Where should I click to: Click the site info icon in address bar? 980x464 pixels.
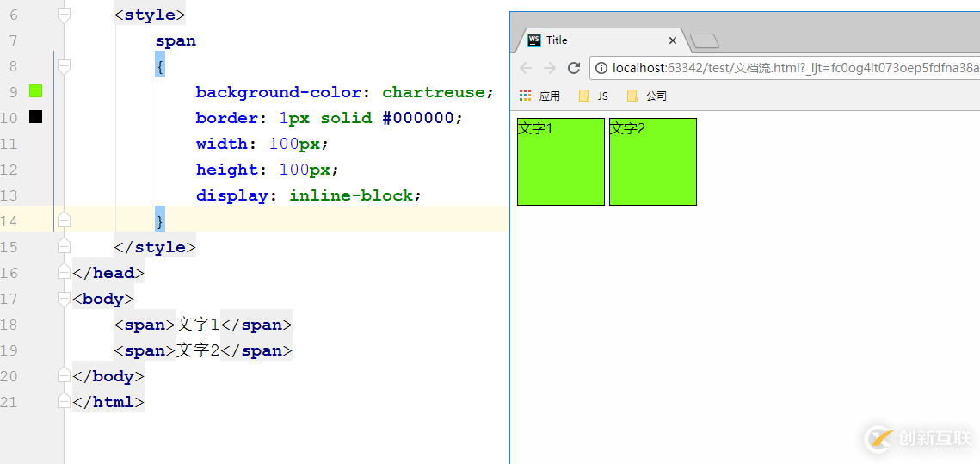601,68
